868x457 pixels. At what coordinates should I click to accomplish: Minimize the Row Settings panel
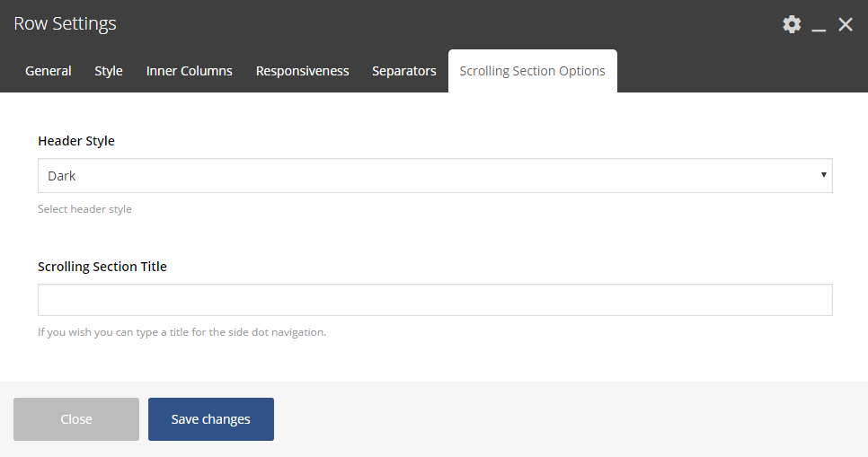[819, 24]
